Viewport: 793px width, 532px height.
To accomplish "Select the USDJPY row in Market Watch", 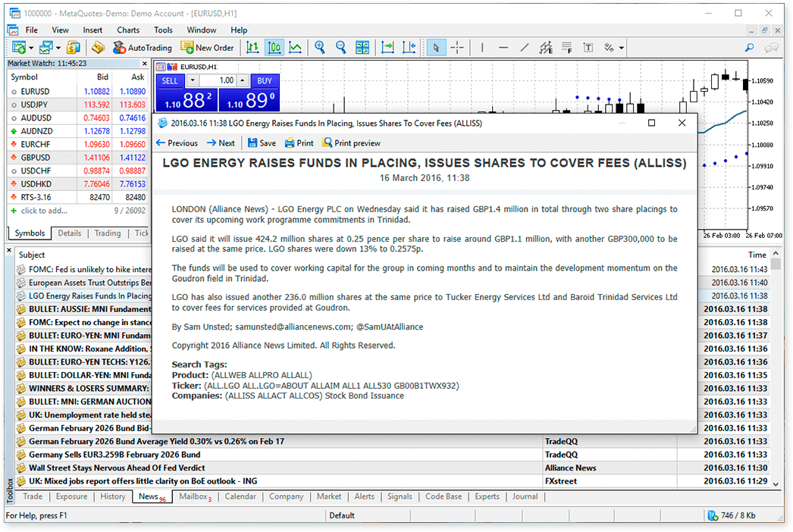I will [78, 105].
